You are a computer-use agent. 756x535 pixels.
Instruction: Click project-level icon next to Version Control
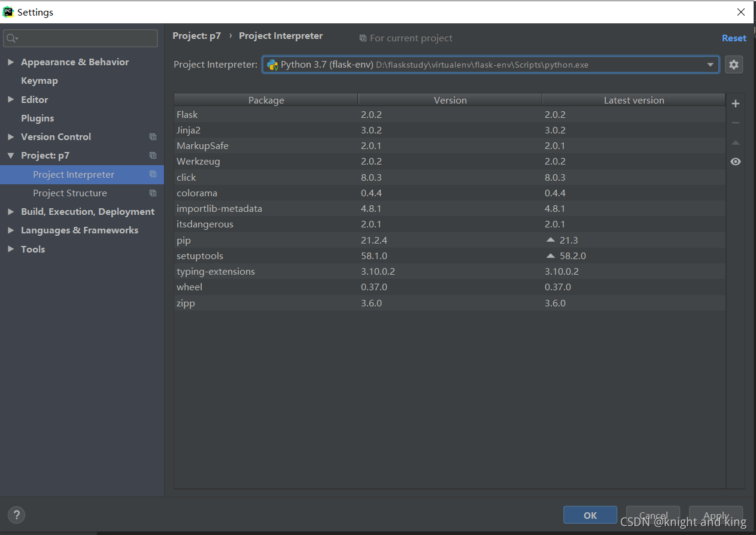pyautogui.click(x=153, y=137)
